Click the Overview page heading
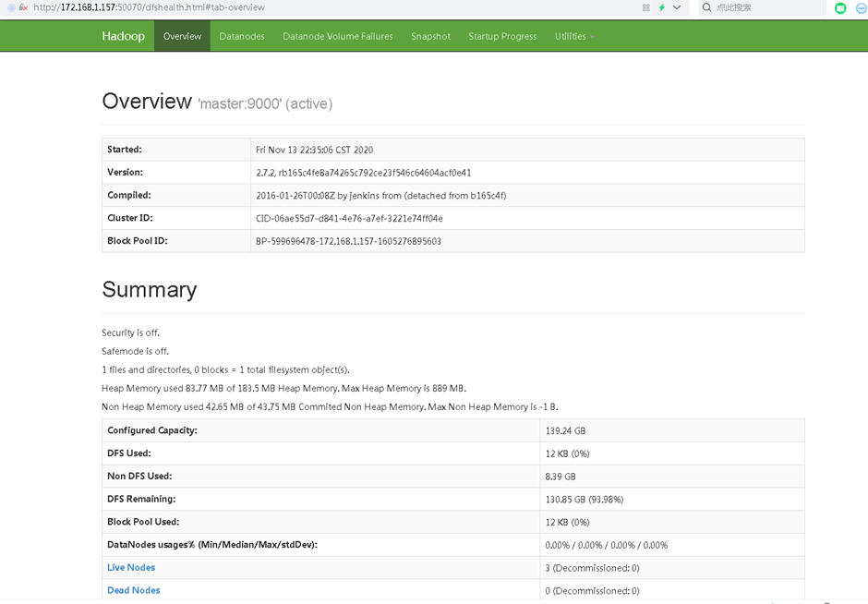The width and height of the screenshot is (868, 604). (147, 102)
